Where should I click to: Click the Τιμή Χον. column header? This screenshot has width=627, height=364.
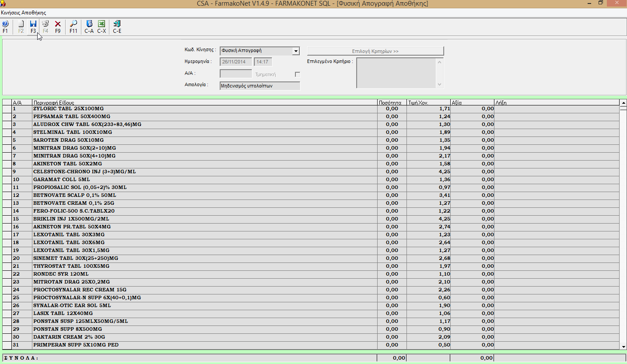429,102
